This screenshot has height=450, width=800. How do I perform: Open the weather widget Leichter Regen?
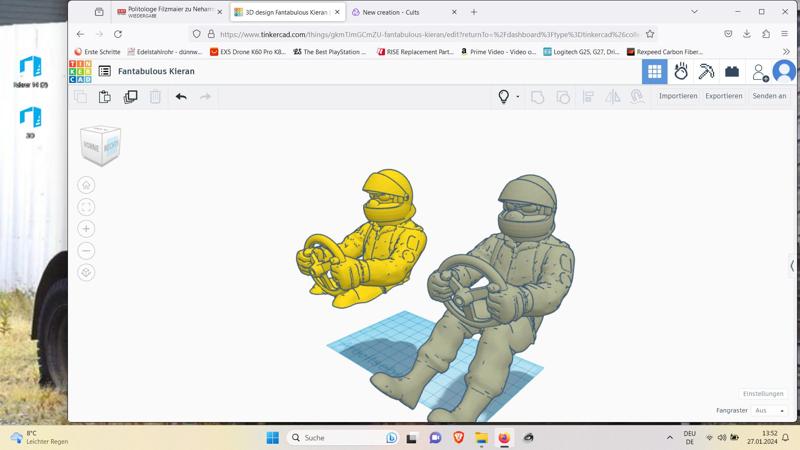click(40, 438)
